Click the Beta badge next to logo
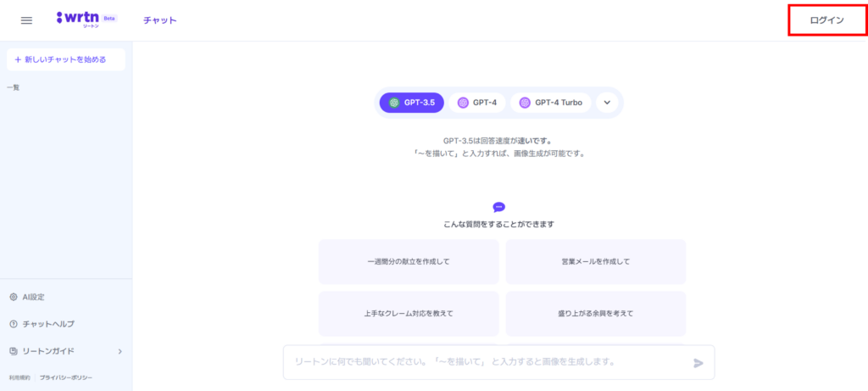 pyautogui.click(x=109, y=18)
